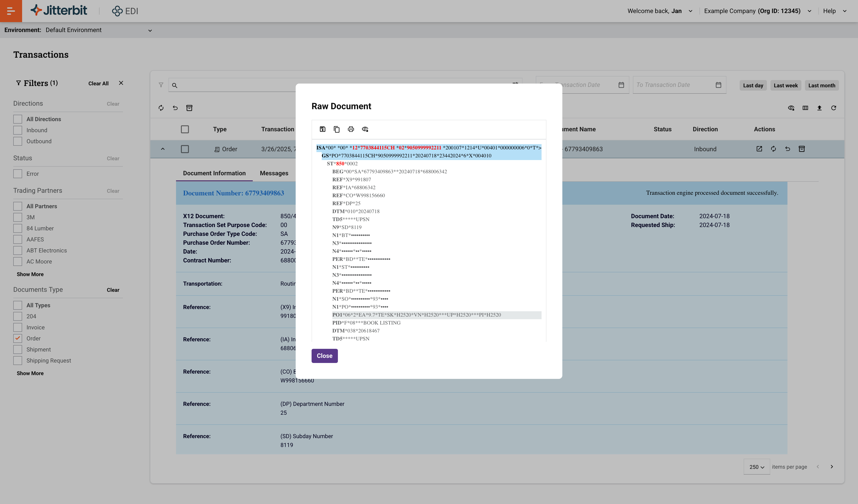The image size is (858, 504).
Task: Clear the Documents Type filter
Action: point(113,290)
